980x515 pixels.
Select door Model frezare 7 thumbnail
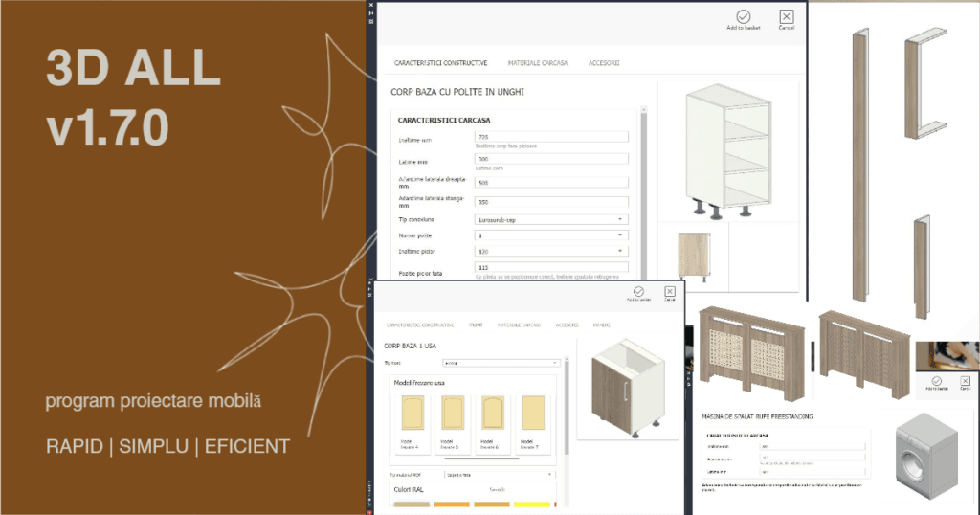coord(532,413)
